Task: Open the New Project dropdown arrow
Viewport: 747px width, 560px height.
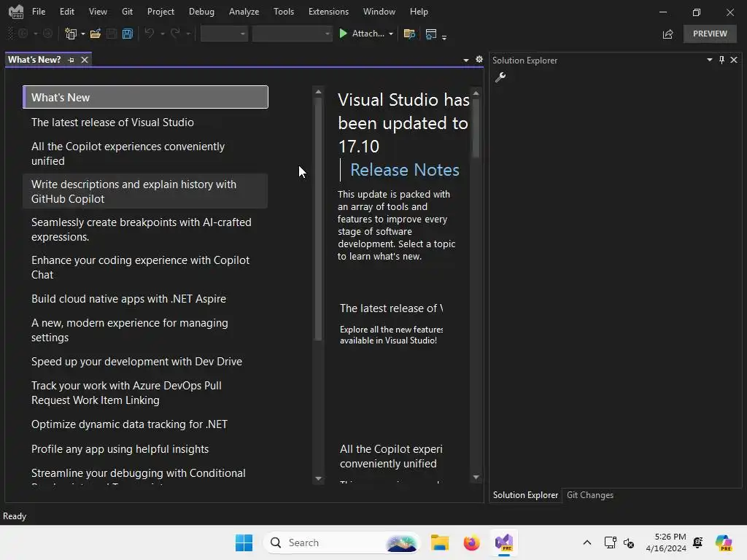Action: [x=83, y=34]
